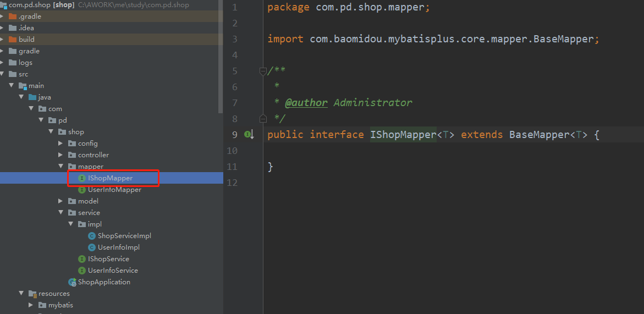This screenshot has height=314, width=644.
Task: Click BaseMapper in the extends clause
Action: coord(540,134)
